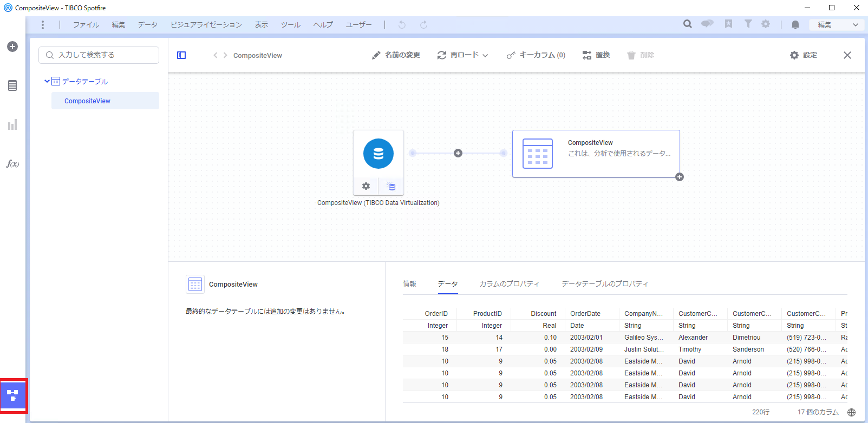The width and height of the screenshot is (868, 423).
Task: Click the Justin Solut… cell
Action: click(644, 349)
